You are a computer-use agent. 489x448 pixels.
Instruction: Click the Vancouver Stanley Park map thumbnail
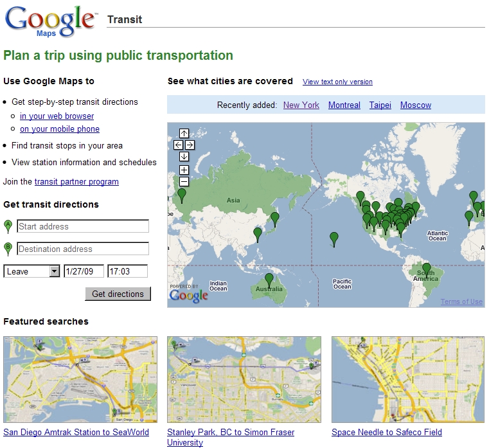(244, 379)
